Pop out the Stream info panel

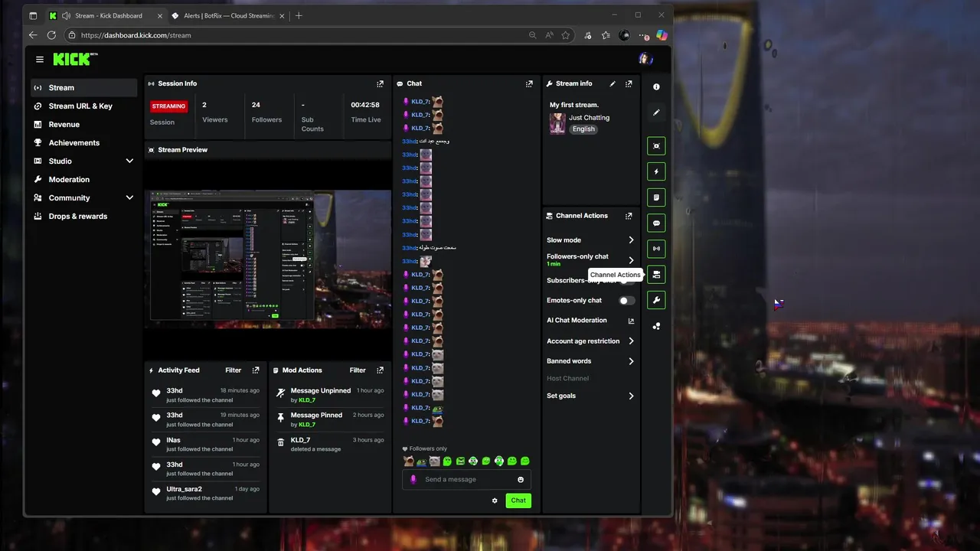tap(629, 84)
